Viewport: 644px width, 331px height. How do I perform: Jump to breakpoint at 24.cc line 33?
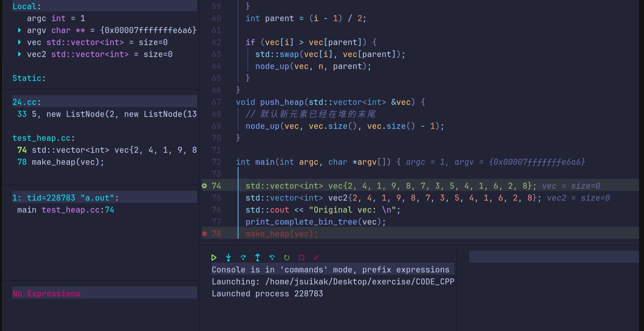tap(107, 114)
